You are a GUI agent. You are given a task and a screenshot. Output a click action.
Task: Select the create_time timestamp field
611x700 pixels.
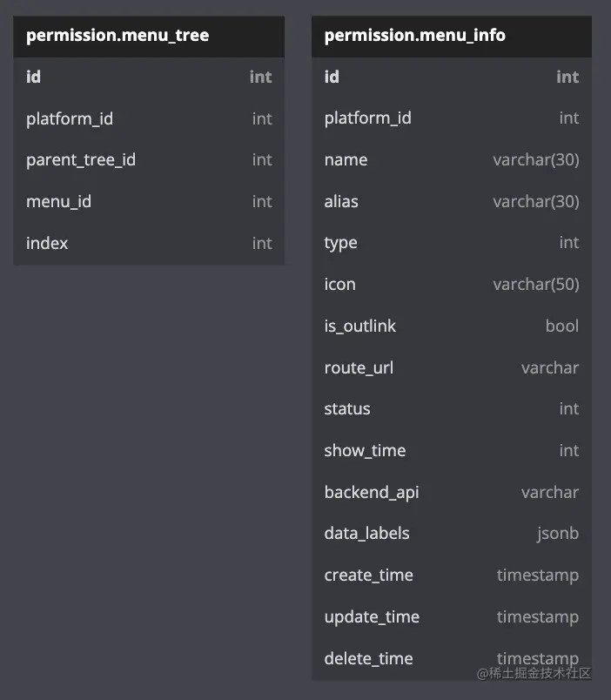[x=452, y=575]
